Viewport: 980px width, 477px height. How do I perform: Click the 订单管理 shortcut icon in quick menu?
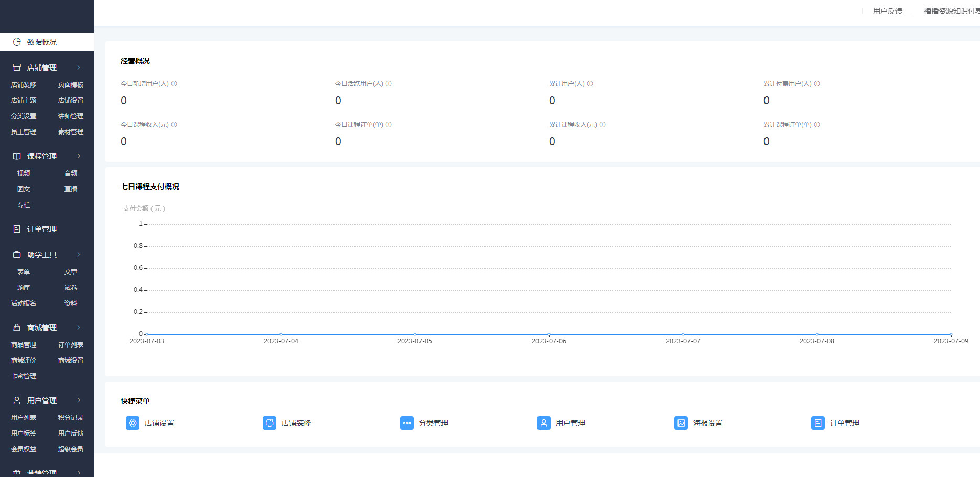coord(818,423)
